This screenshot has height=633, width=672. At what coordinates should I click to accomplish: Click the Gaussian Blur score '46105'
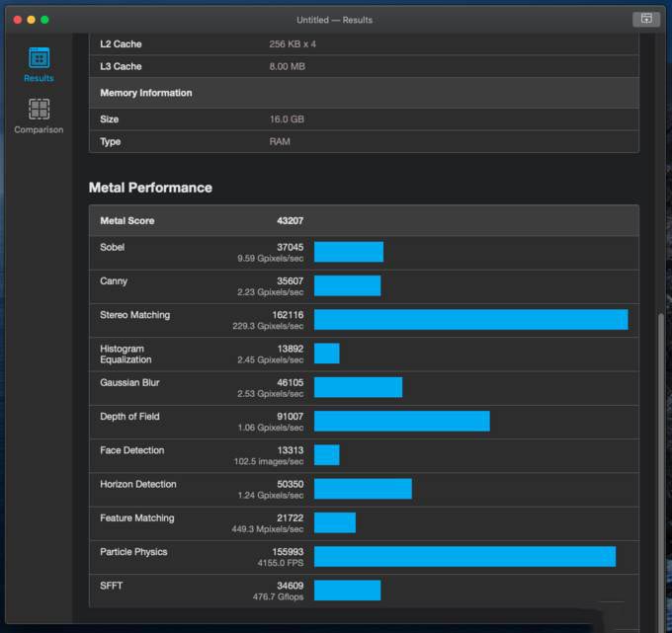point(291,382)
